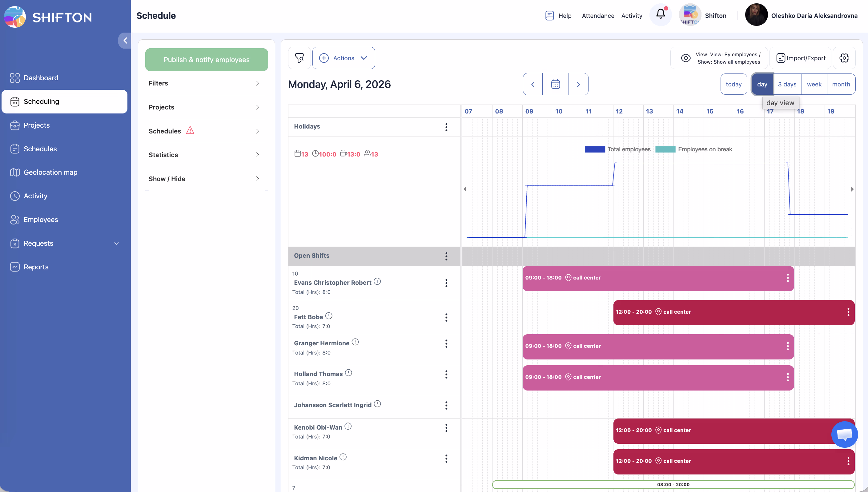Open Evans Christopher Robert row options menu
Screen dimensions: 868x492
pos(446,283)
